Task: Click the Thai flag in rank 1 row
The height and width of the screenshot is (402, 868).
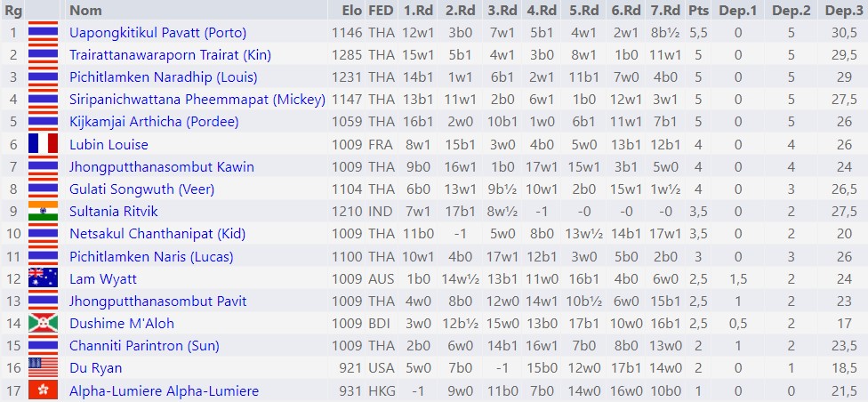Action: 44,33
